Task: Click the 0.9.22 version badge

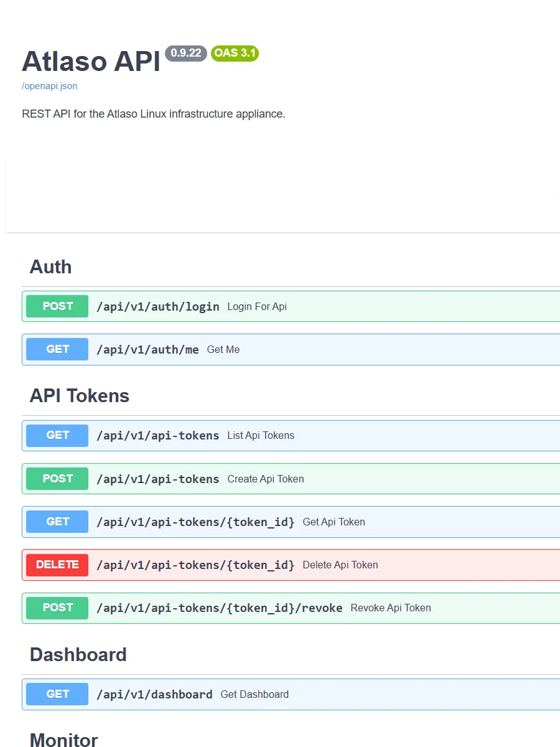Action: point(186,53)
